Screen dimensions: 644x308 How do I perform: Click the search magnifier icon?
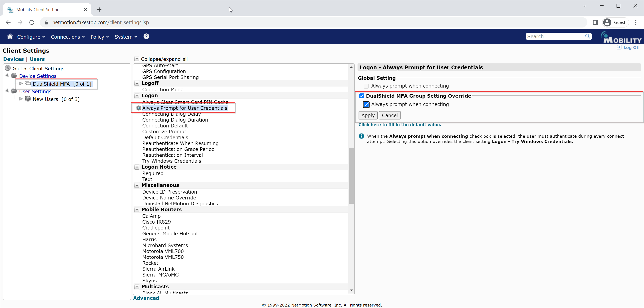point(587,37)
